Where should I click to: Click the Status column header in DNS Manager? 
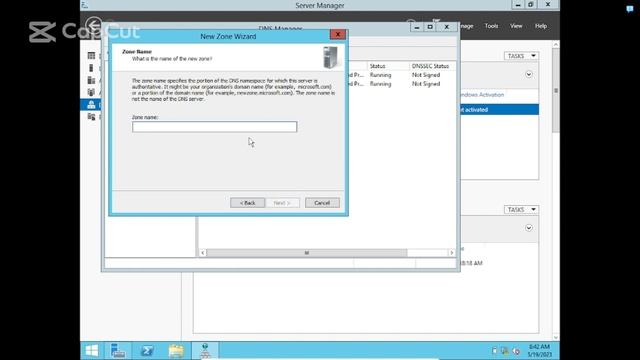pyautogui.click(x=387, y=66)
